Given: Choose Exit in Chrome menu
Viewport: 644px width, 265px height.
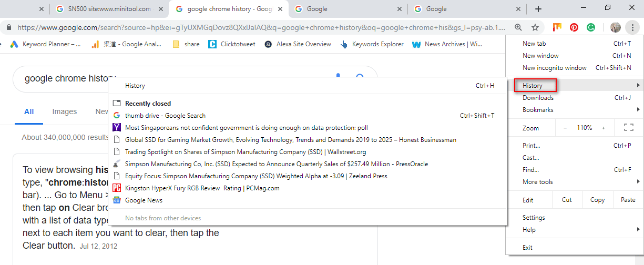Looking at the screenshot, I should pos(575,248).
